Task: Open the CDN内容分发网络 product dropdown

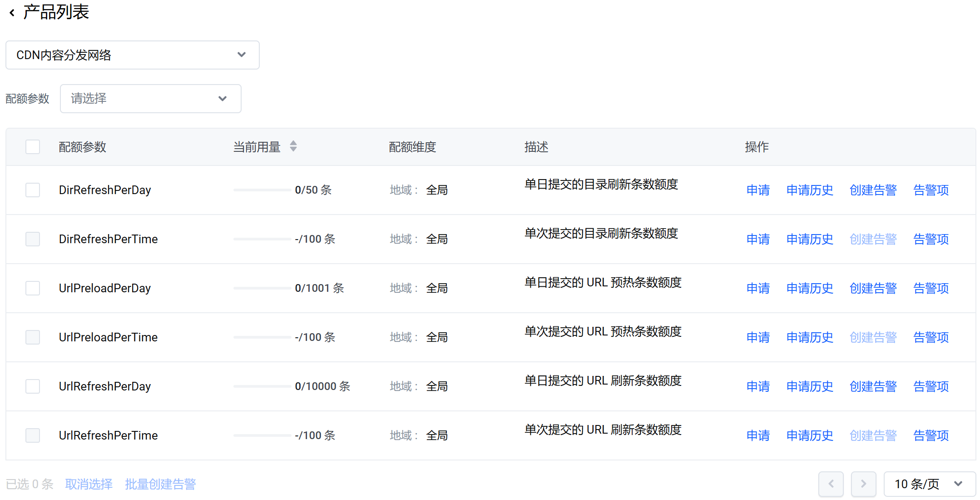Action: tap(132, 55)
